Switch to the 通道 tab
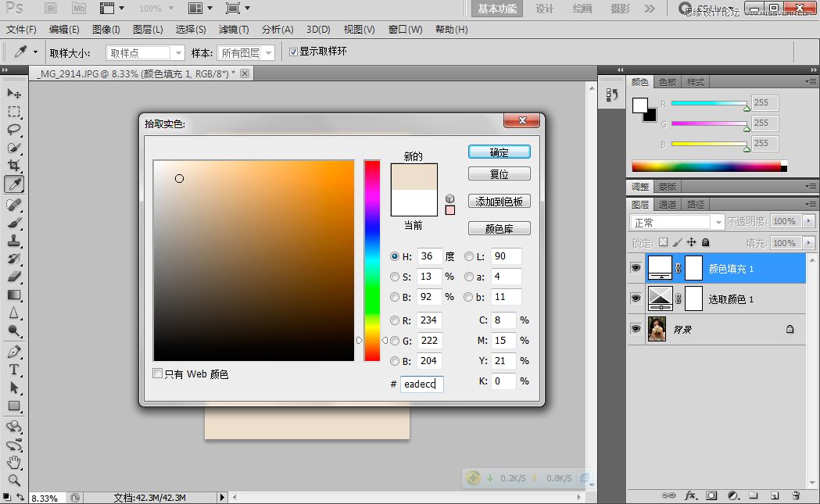 click(x=668, y=205)
